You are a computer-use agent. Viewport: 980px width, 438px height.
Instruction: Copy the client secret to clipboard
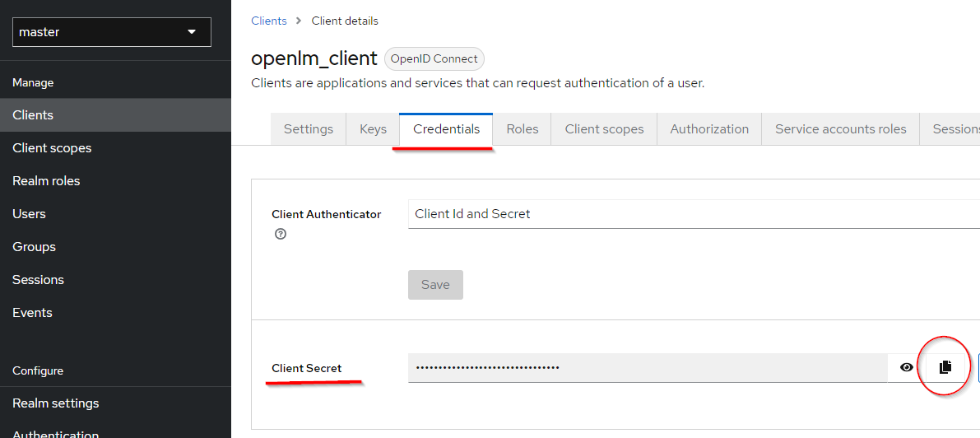(x=945, y=367)
